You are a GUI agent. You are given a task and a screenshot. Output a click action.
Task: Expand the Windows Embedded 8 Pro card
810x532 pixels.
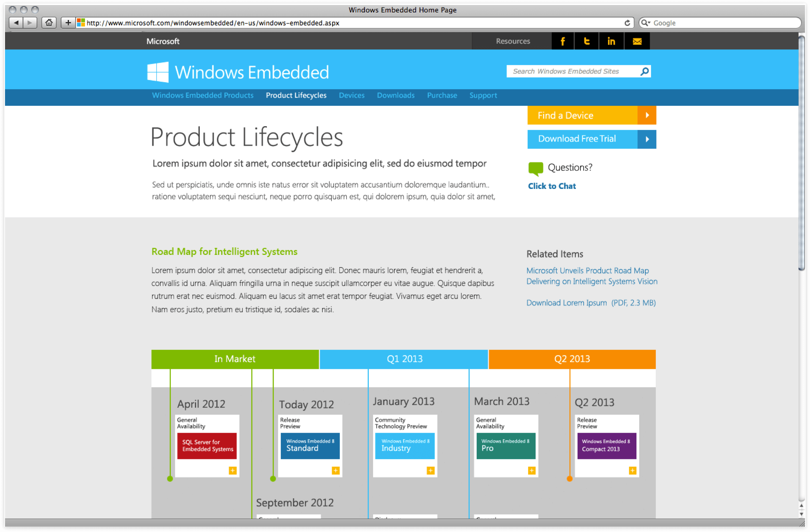click(532, 470)
